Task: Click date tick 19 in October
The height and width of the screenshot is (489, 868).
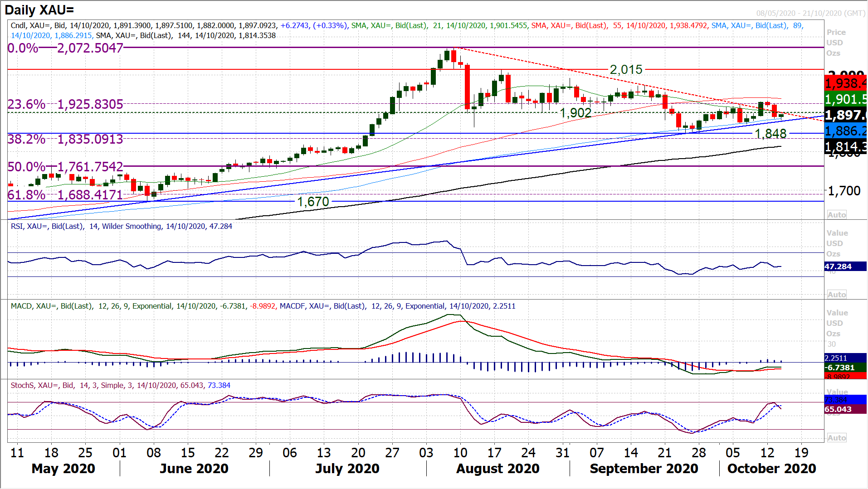Action: pos(801,453)
